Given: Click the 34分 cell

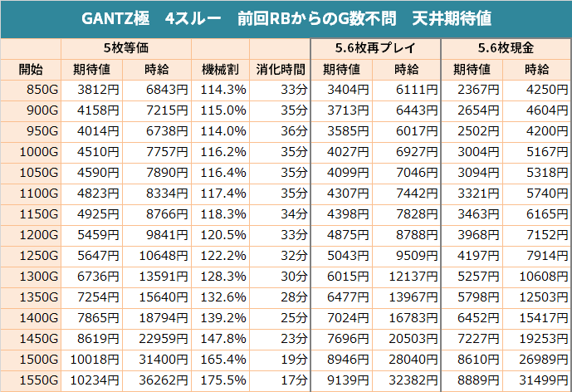Looking at the screenshot, I should tap(280, 214).
